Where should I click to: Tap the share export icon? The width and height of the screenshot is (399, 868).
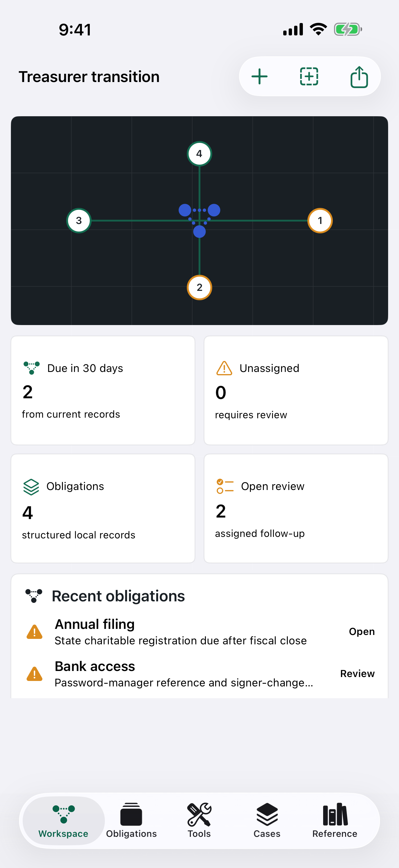tap(359, 77)
